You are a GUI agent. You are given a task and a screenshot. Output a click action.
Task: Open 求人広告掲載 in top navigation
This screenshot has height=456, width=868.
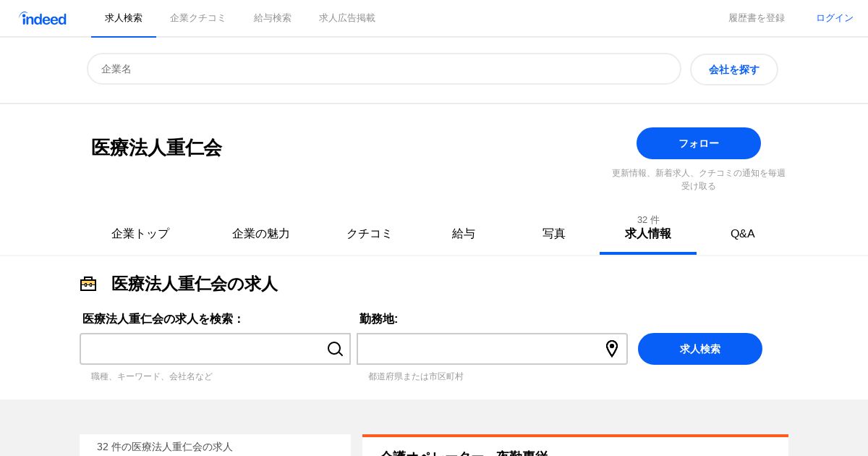coord(347,18)
